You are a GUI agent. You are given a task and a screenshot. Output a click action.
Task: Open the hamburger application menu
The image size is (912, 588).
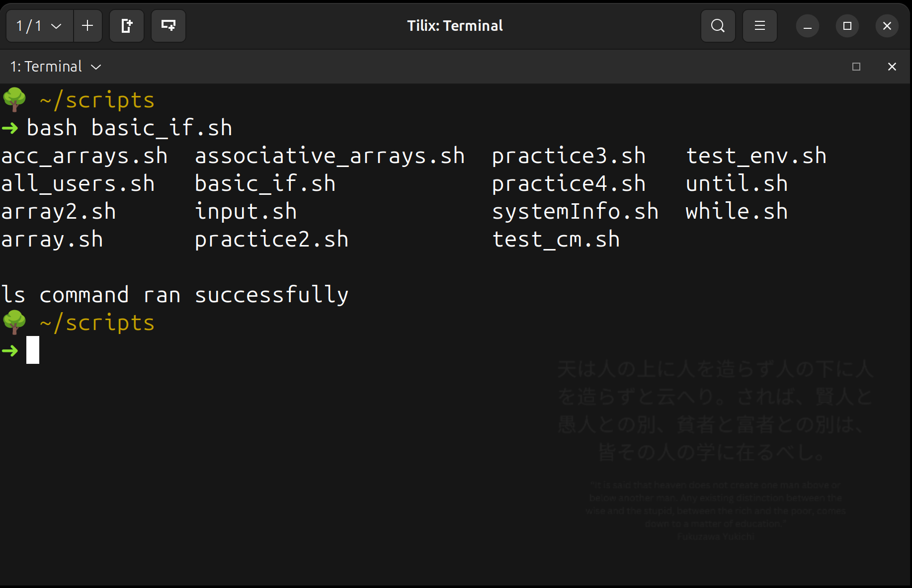[760, 26]
